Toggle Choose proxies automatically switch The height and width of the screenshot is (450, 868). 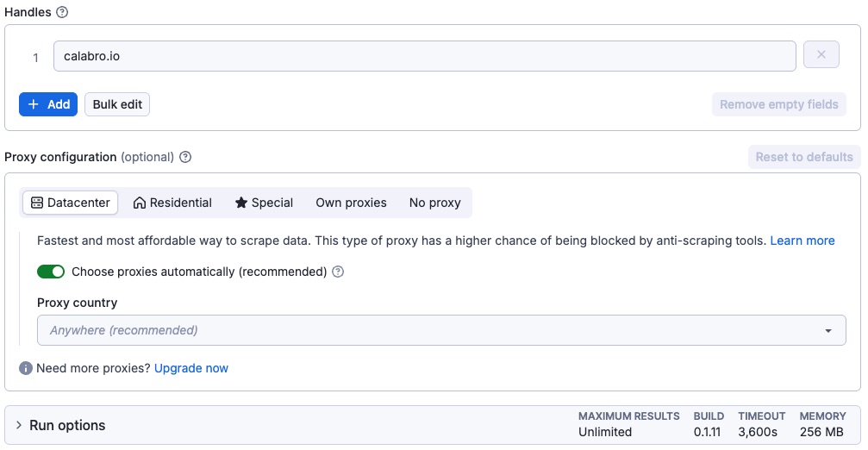click(51, 272)
